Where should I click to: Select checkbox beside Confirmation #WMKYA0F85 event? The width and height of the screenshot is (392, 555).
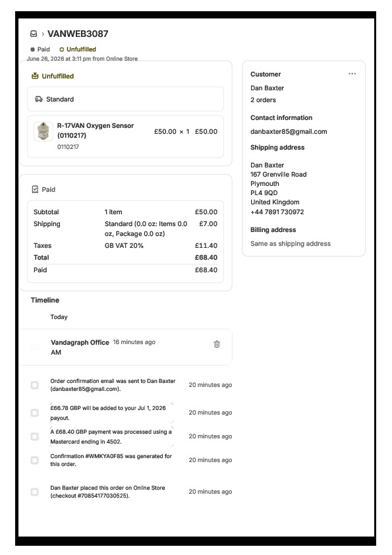[35, 460]
